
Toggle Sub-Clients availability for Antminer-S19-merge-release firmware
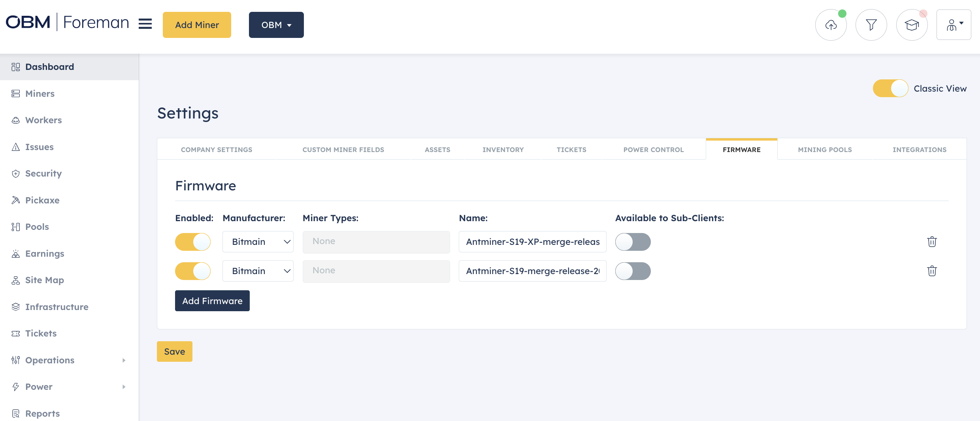pos(633,271)
